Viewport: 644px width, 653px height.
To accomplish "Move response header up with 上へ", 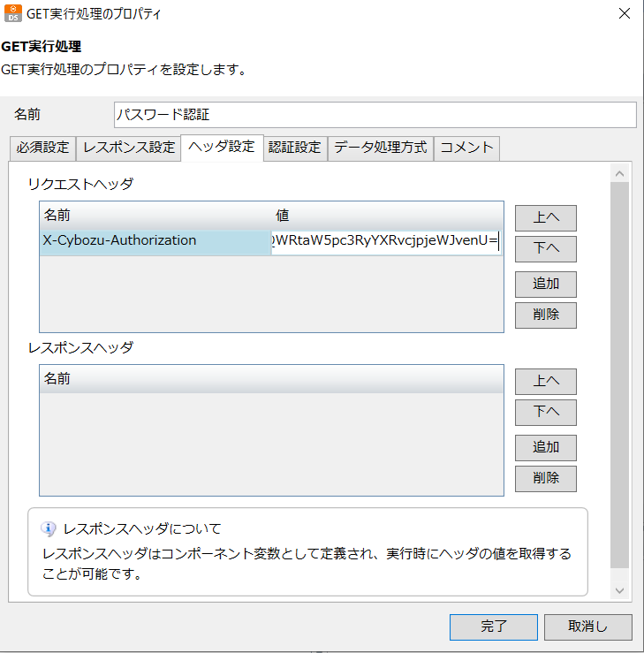I will tap(546, 382).
